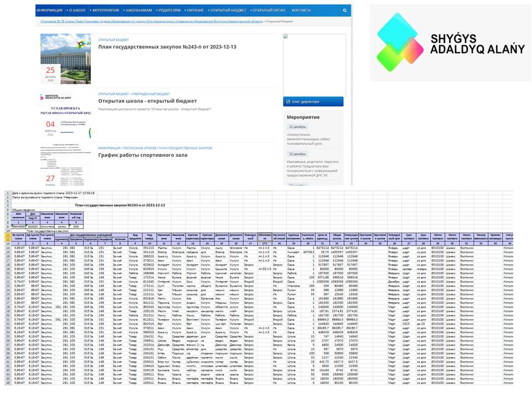
Task: Expand the РОДИТЕЛЯМ navigation dropdown
Action: 168,11
